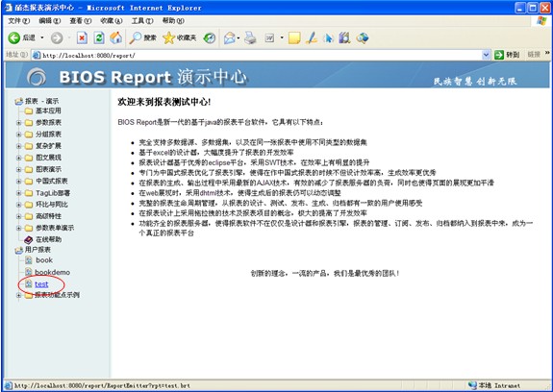
Task: Expand the TagLib部署 folder node
Action: click(18, 193)
